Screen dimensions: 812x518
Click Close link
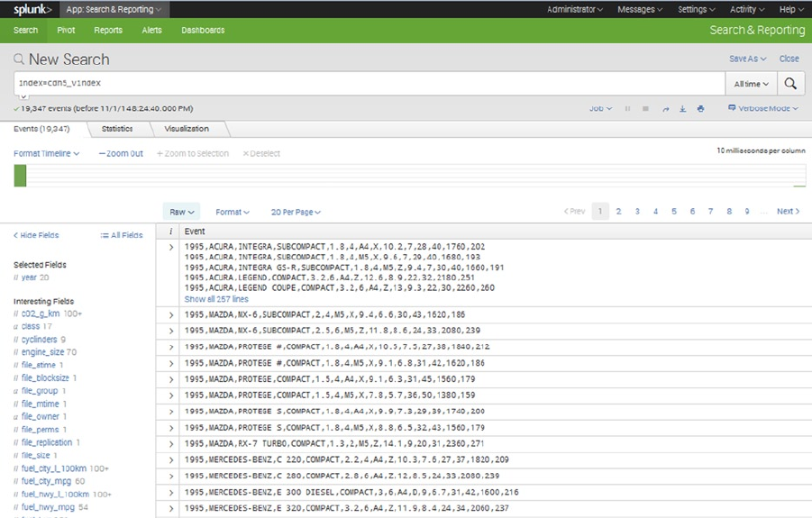pos(789,59)
